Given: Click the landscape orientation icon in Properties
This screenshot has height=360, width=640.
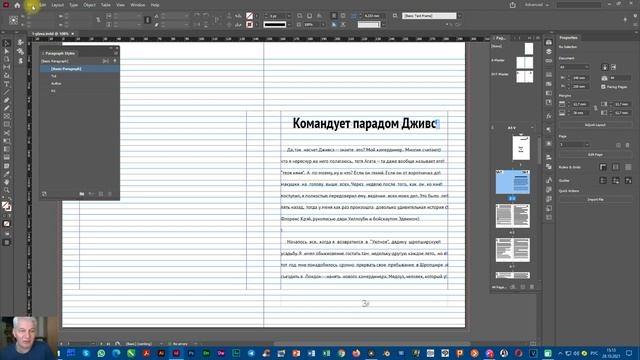Looking at the screenshot, I should point(613,67).
